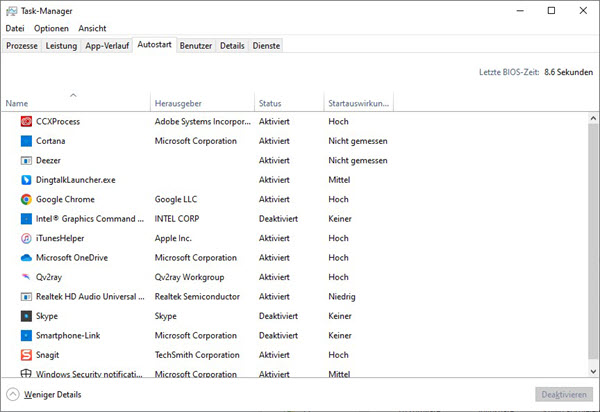600x412 pixels.
Task: Click the scrollbar down arrow
Action: click(593, 371)
